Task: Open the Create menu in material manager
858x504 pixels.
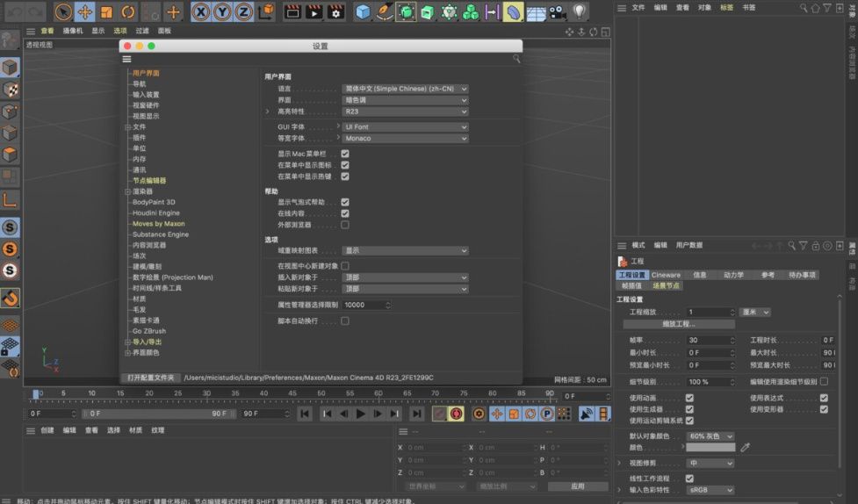Action: (47, 430)
